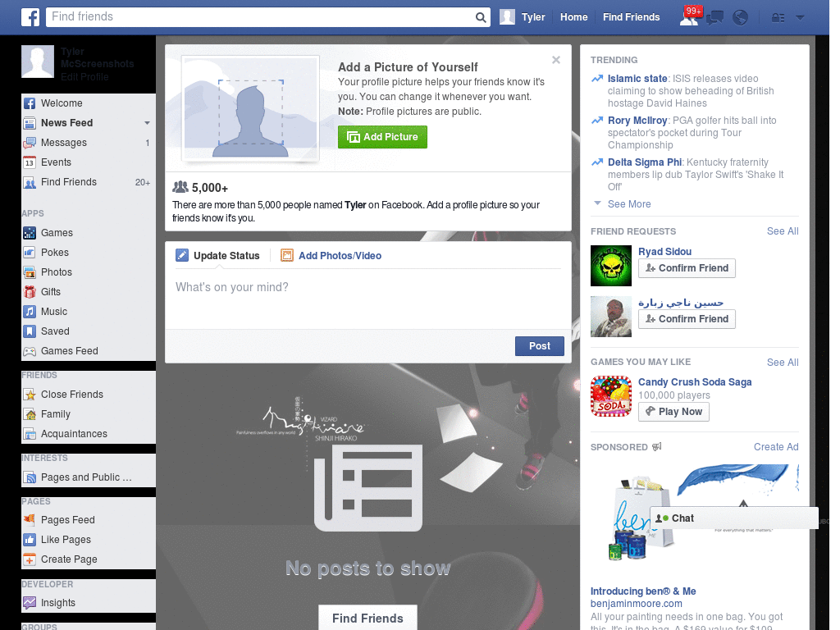This screenshot has height=630, width=840.
Task: Dismiss the Add a Picture card
Action: pos(556,60)
